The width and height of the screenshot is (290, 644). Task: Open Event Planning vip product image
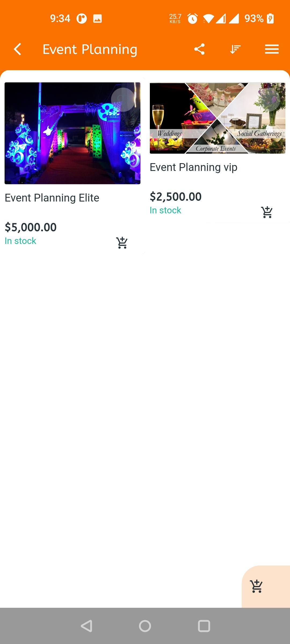(x=218, y=118)
